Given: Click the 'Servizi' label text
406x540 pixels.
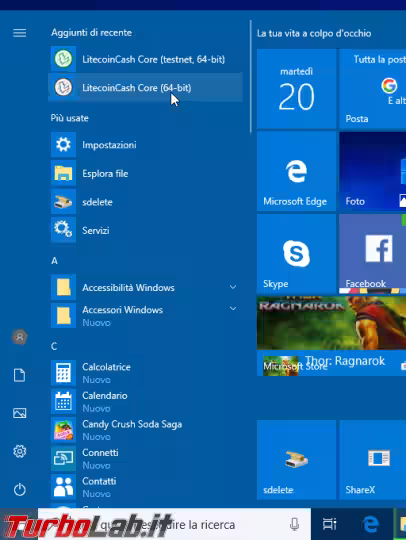Looking at the screenshot, I should point(96,230).
